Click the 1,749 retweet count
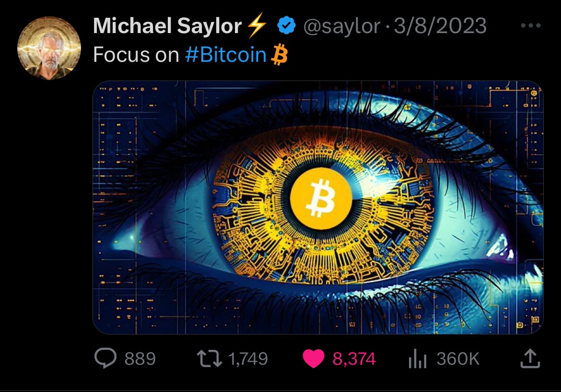 (x=248, y=359)
